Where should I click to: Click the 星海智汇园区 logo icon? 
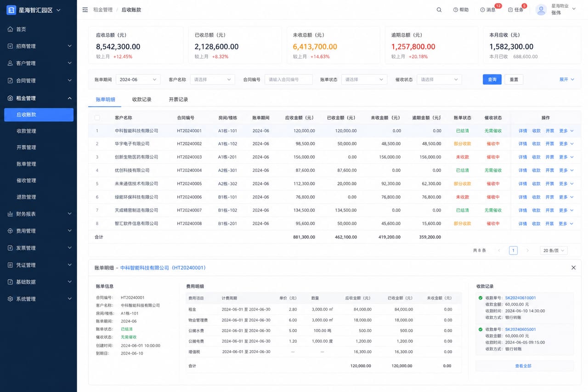[11, 10]
